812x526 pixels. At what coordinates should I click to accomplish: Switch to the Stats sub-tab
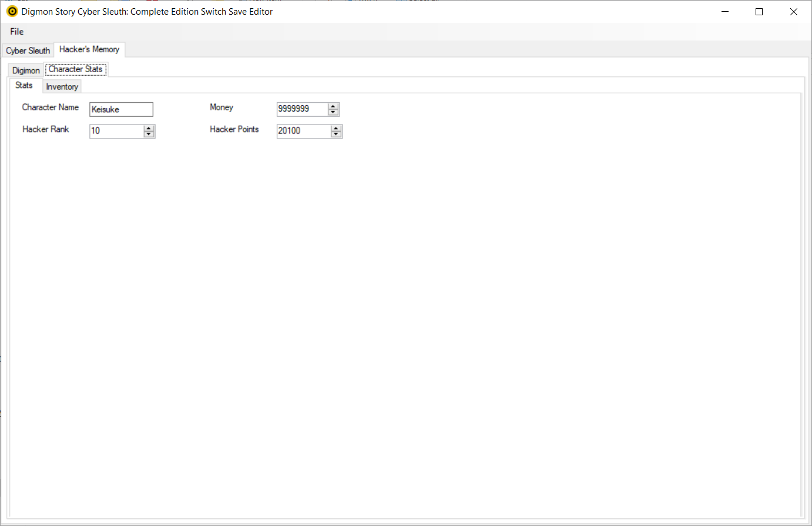pos(24,85)
